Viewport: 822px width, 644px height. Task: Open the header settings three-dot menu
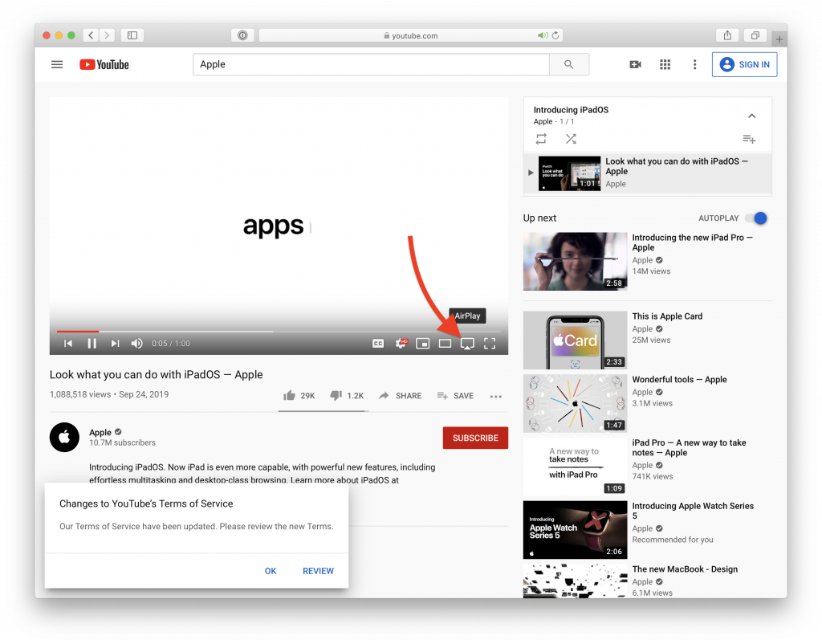[x=694, y=64]
